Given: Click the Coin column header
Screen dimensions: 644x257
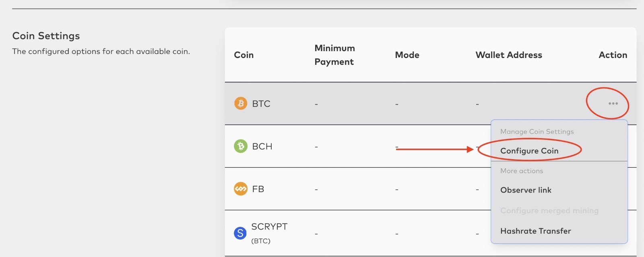Looking at the screenshot, I should click(244, 55).
